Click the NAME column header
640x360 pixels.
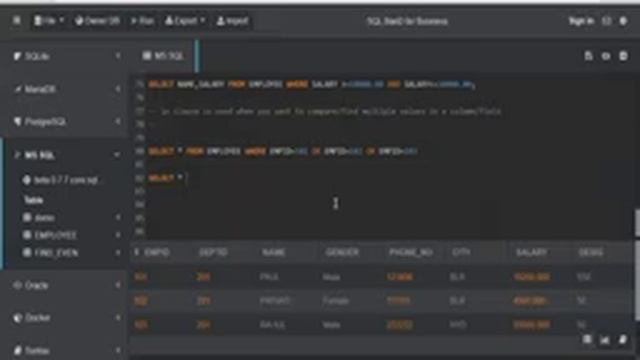274,253
